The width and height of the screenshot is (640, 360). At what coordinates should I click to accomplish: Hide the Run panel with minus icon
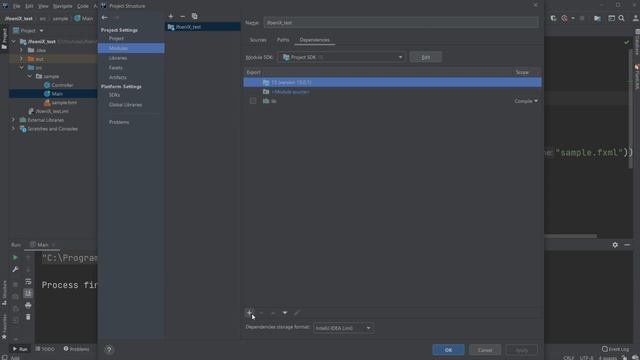tap(627, 245)
